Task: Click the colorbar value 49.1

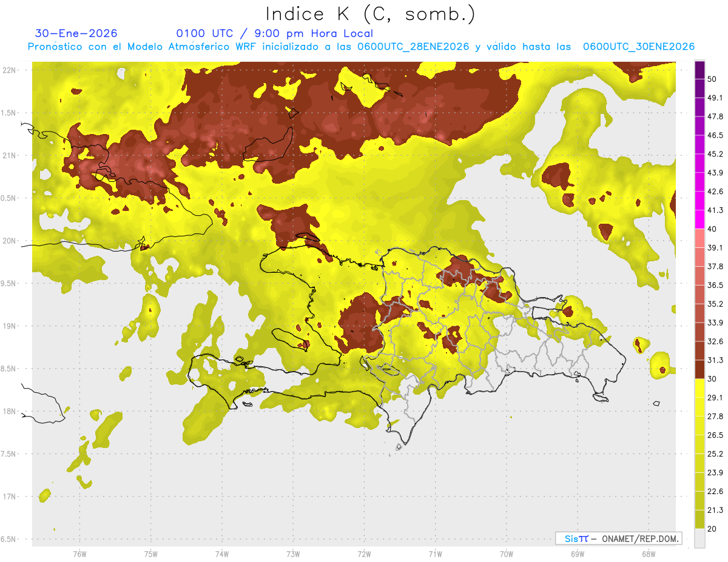Action: pos(715,98)
